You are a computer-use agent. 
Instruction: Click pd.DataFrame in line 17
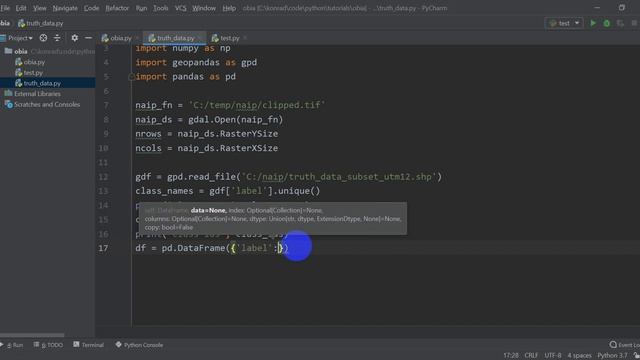point(193,248)
